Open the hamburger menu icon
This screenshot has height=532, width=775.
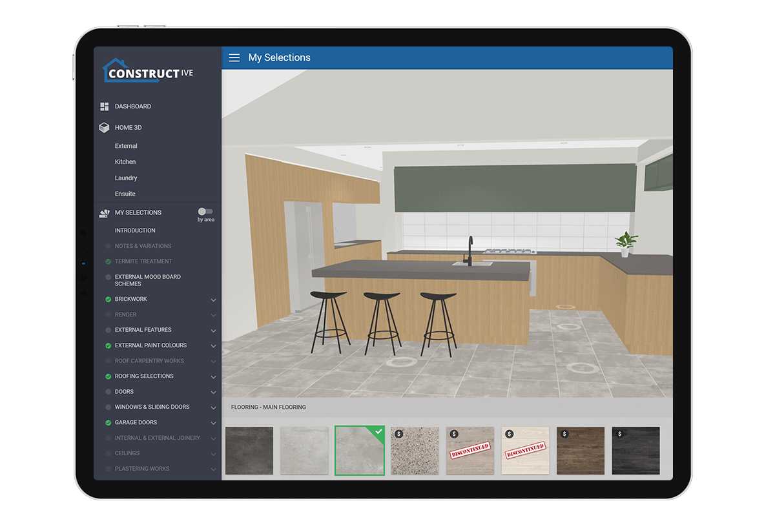tap(234, 57)
